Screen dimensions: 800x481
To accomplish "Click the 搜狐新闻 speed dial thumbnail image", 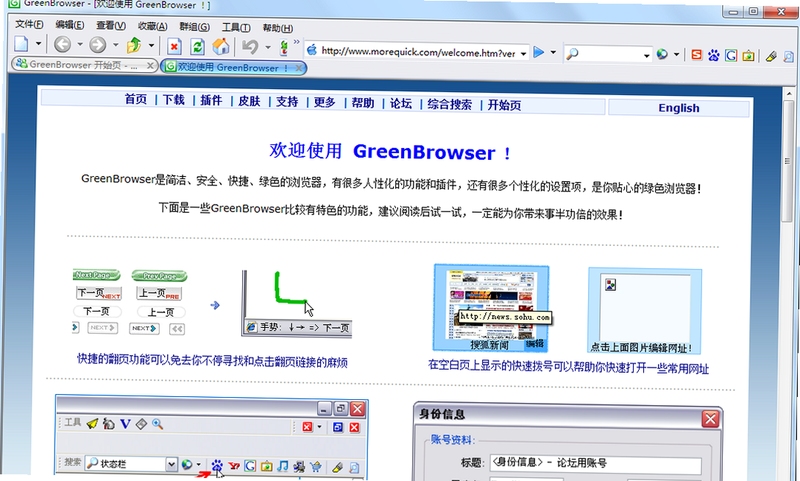I will point(491,307).
